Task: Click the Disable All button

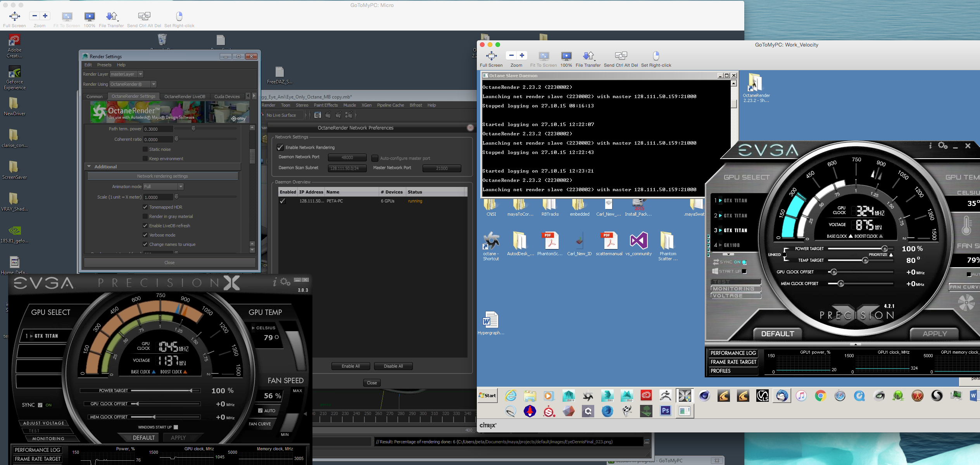Action: [393, 366]
